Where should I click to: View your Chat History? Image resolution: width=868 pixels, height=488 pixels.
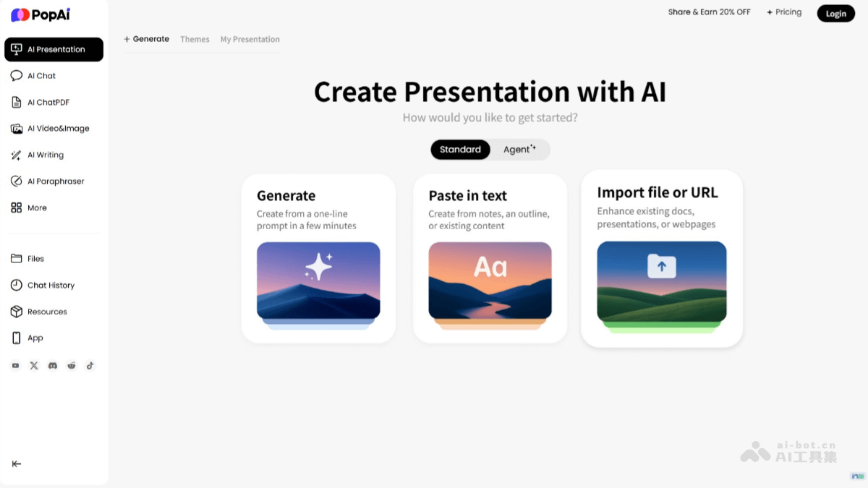click(51, 285)
